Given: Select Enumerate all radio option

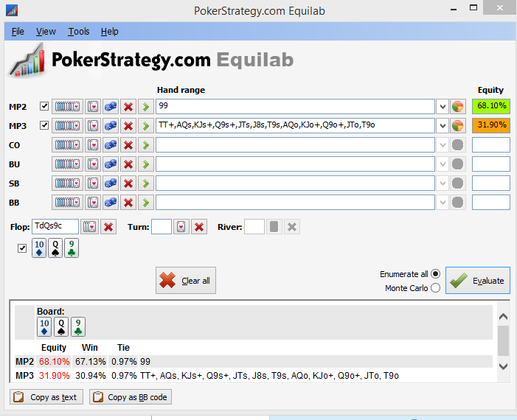Looking at the screenshot, I should pos(436,274).
